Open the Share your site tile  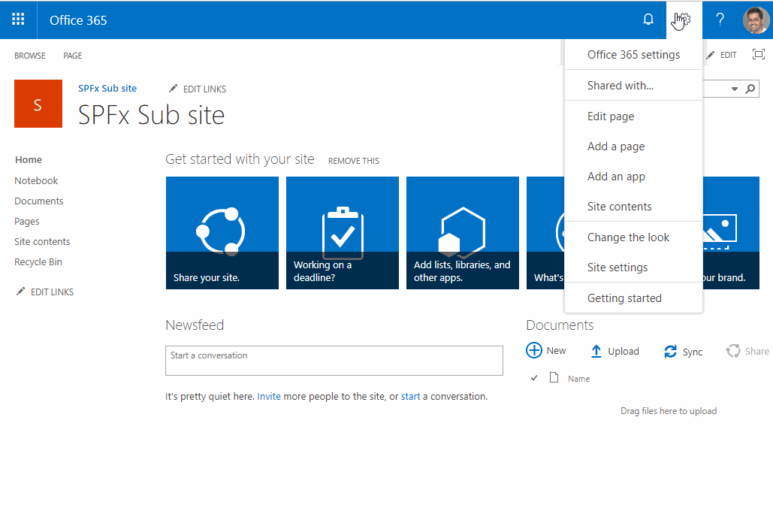222,233
